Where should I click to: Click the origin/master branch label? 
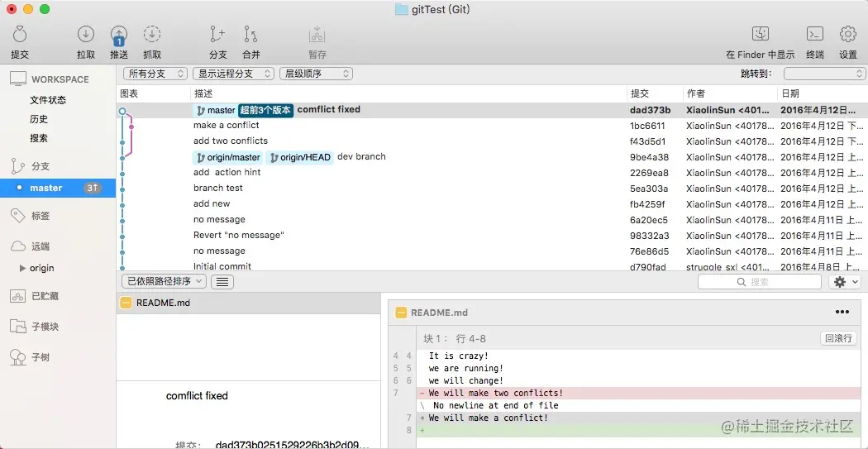[227, 158]
